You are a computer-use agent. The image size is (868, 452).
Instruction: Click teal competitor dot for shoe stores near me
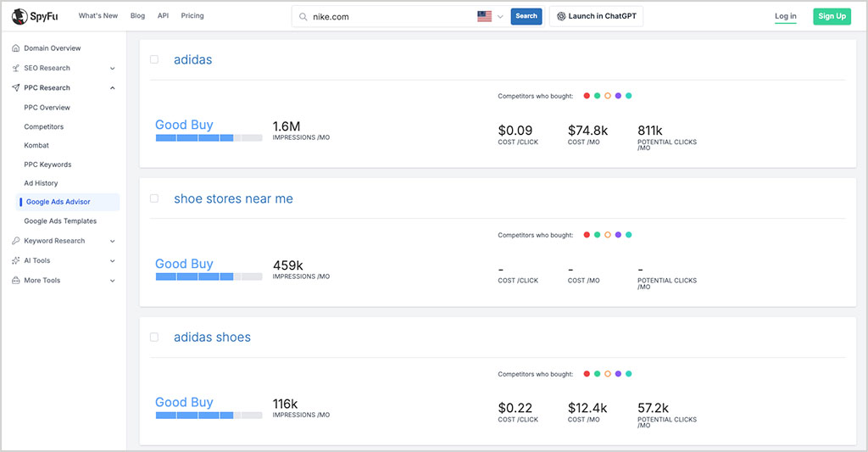[629, 235]
